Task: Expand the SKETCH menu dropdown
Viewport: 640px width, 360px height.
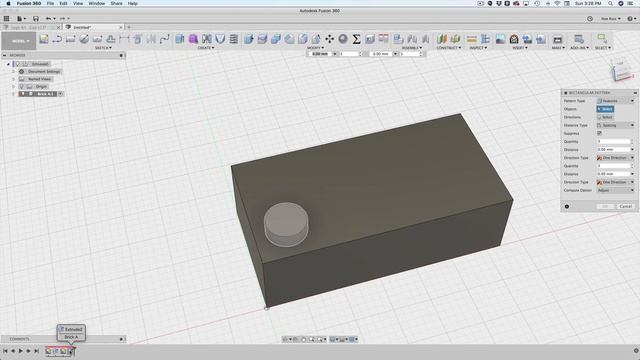Action: (103, 48)
